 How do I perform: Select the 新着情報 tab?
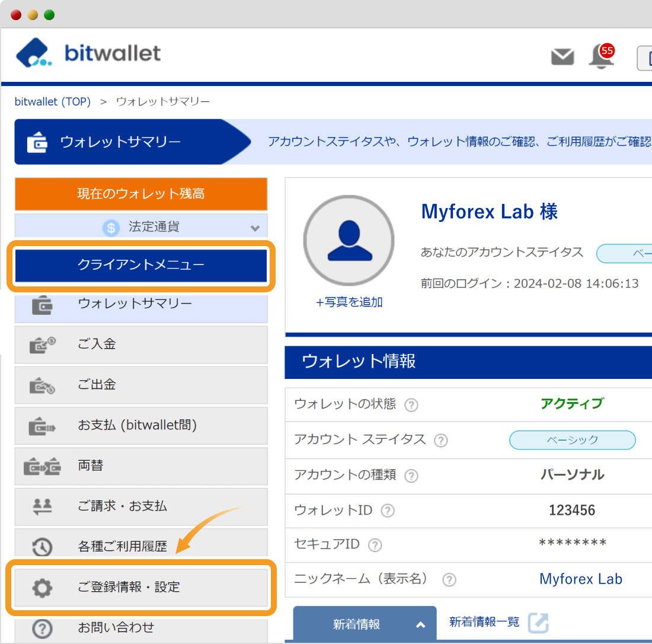(x=365, y=624)
